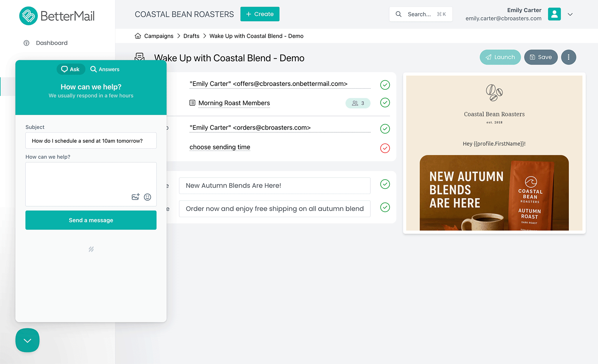This screenshot has height=364, width=598.
Task: Click the Drafts breadcrumb link
Action: (191, 36)
